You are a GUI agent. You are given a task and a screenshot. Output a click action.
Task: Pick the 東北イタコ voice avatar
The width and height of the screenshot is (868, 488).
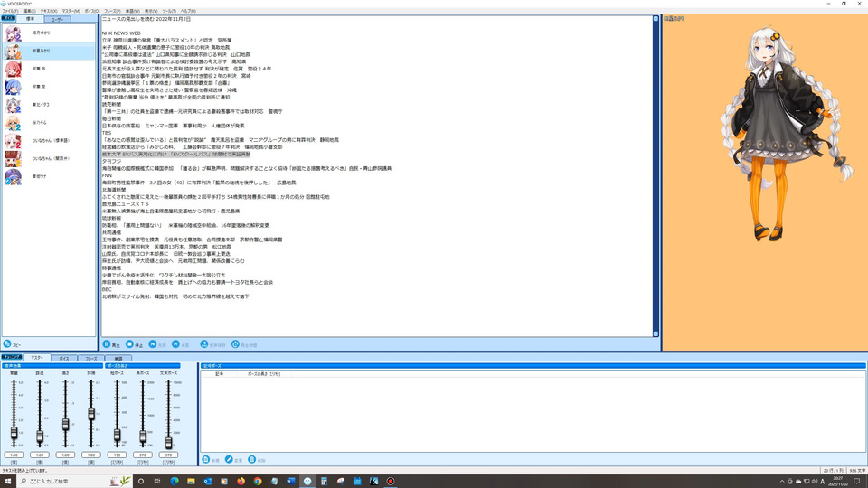(13, 105)
